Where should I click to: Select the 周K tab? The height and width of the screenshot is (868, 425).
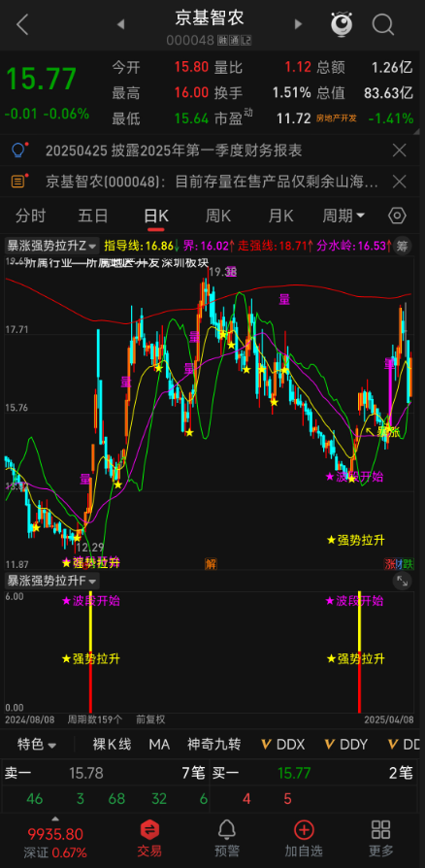[218, 216]
